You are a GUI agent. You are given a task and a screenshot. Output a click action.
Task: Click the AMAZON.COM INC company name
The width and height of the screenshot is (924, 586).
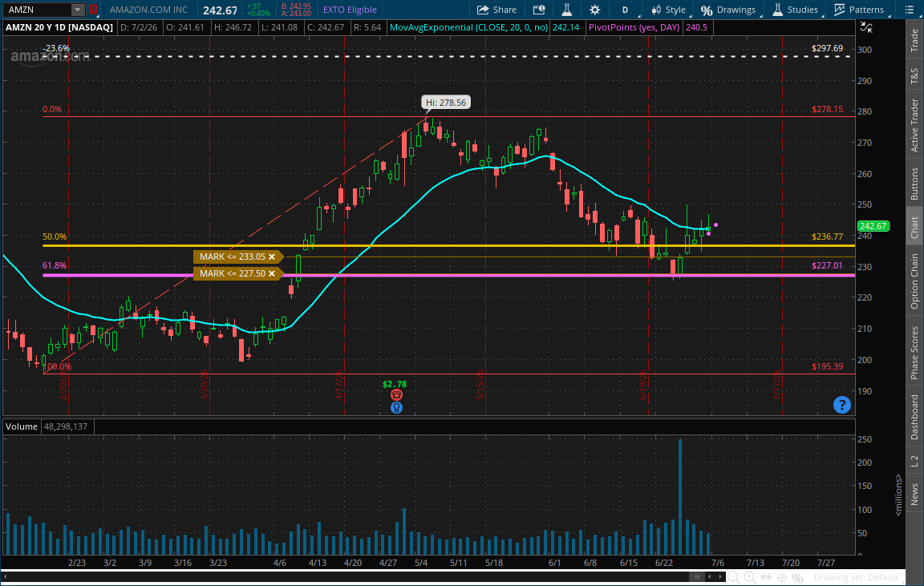point(148,10)
